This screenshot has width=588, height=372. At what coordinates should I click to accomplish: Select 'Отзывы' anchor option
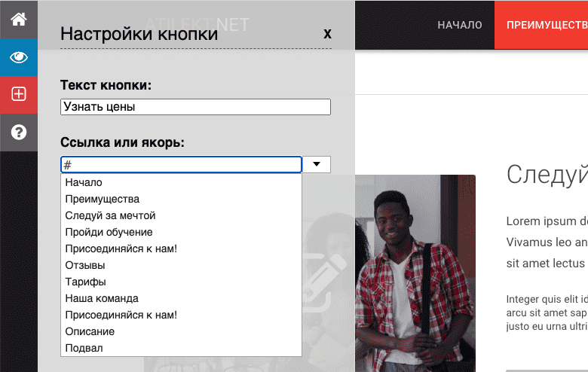coord(181,265)
